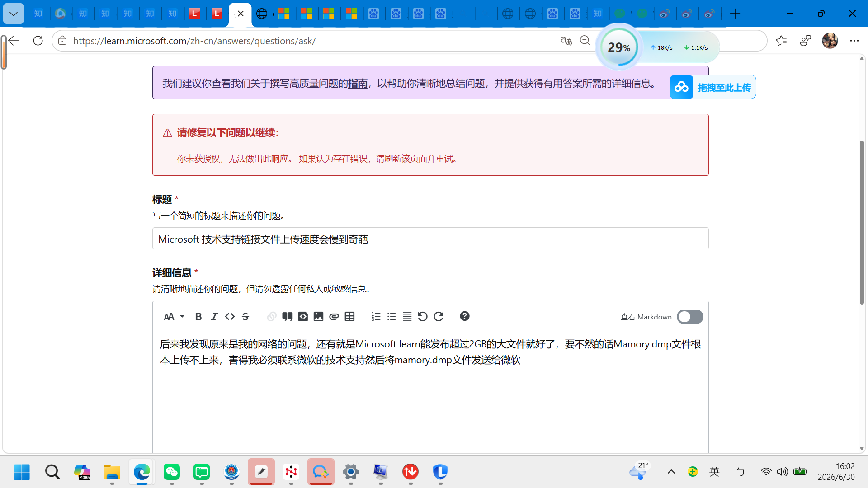Click the page vertical scrollbar thumb
Viewport: 868px width, 488px height.
click(862, 222)
